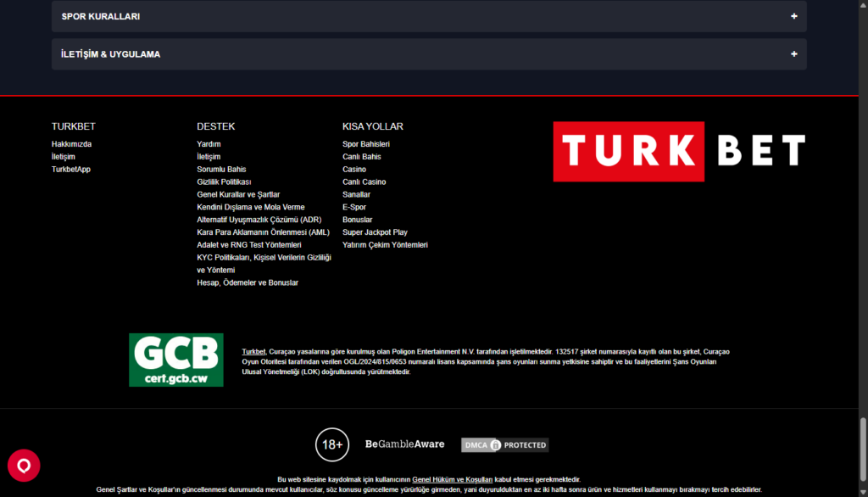Click the GCB cert.gcb.cw license seal
The height and width of the screenshot is (497, 868).
click(x=175, y=360)
